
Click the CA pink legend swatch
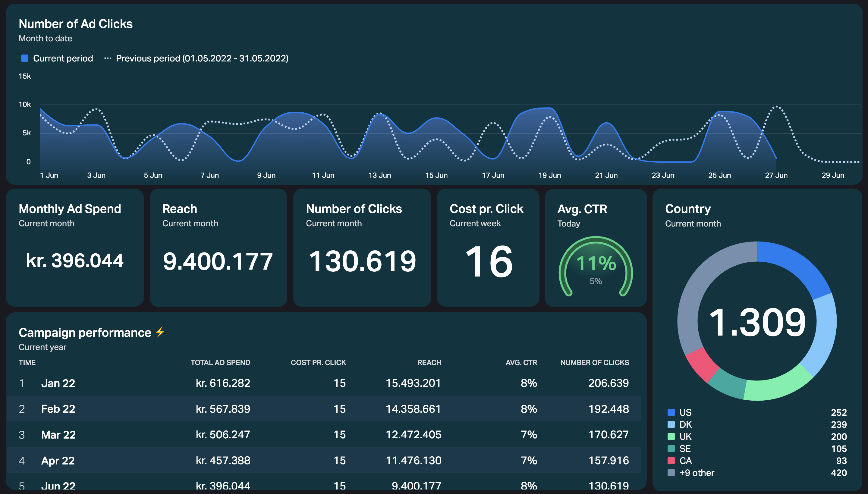tap(671, 460)
